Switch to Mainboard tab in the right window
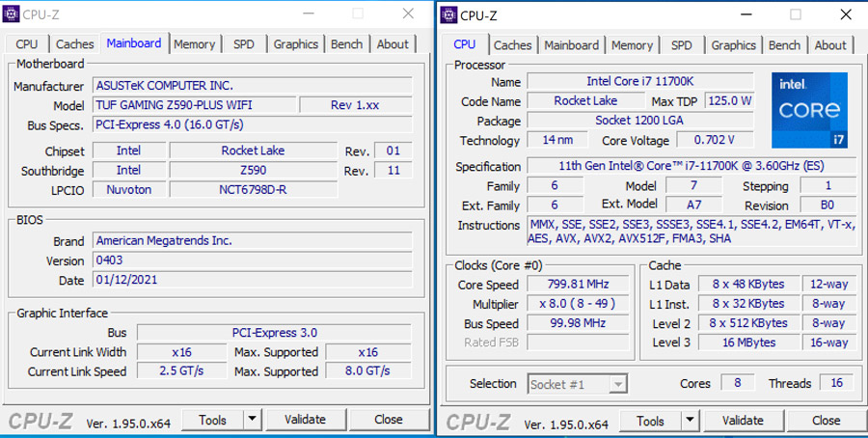868x438 pixels. (x=572, y=45)
